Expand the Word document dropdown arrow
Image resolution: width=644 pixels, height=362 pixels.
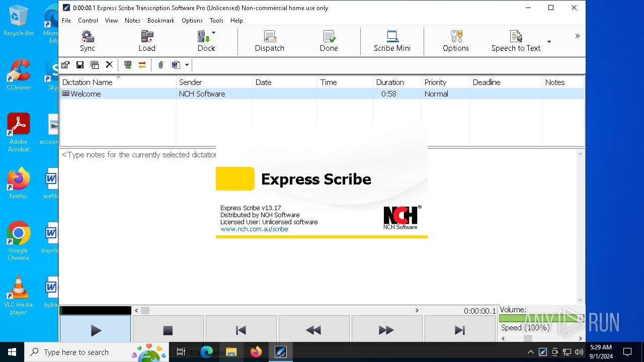(x=187, y=65)
